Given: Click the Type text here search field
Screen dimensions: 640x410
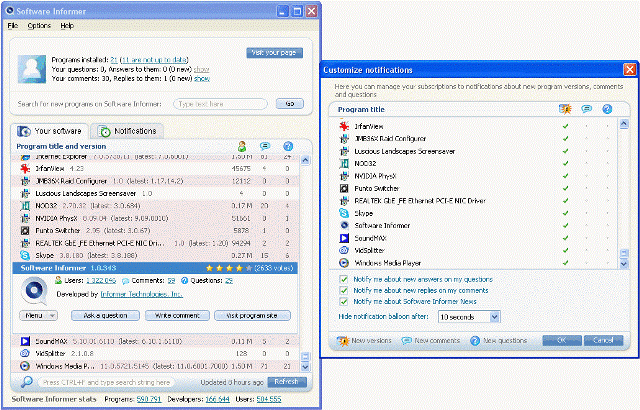Looking at the screenshot, I should 220,104.
